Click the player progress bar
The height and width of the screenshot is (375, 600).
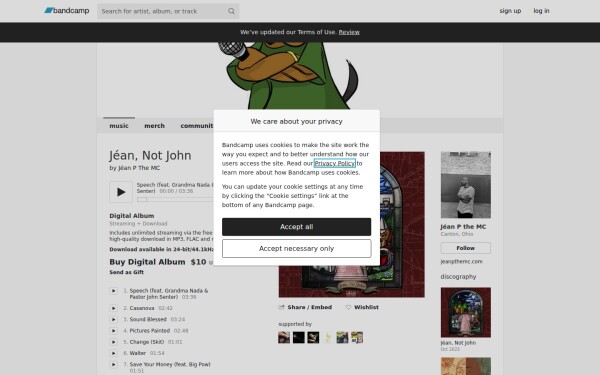coord(176,199)
